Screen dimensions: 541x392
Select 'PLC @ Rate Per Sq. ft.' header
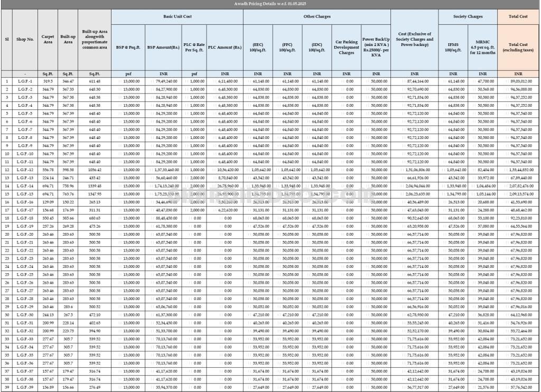coord(194,47)
